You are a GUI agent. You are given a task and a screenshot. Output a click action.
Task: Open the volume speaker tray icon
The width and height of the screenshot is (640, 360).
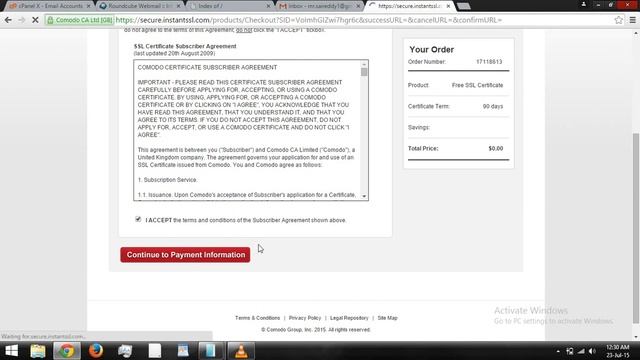592,351
